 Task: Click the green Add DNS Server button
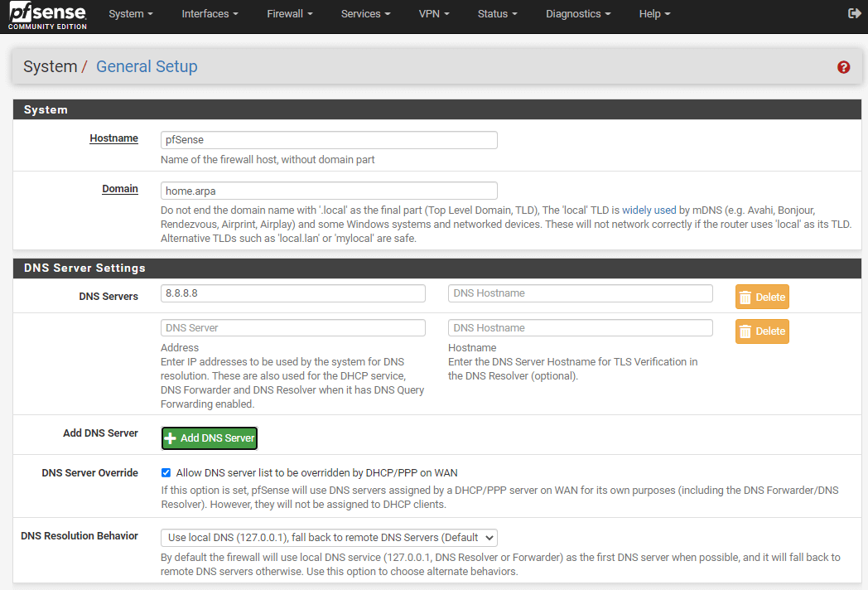210,438
